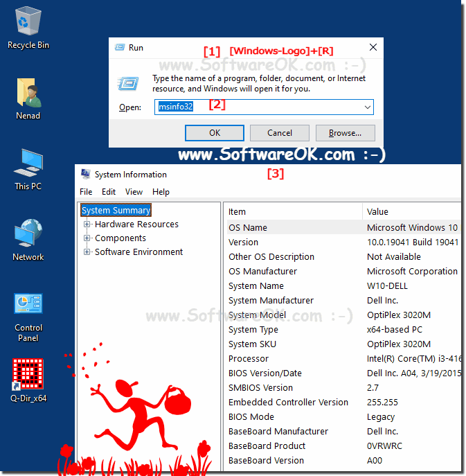
Task: Select the BIOS Mode row
Action: [343, 417]
